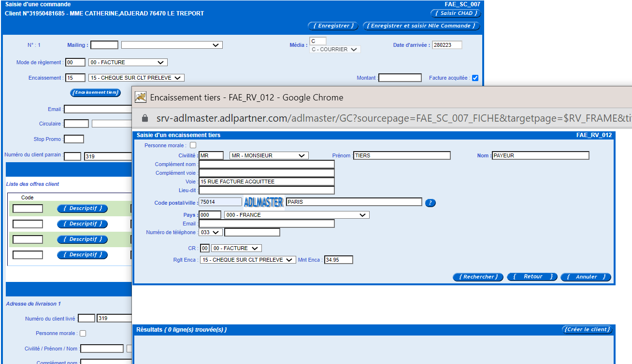
Task: Launch the search with Rechercher
Action: pos(478,277)
